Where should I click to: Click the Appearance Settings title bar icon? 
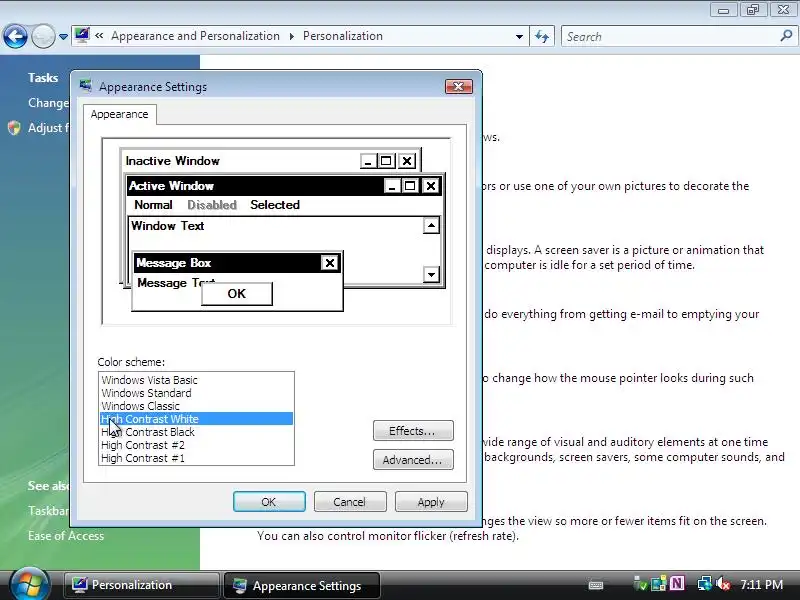[x=86, y=86]
